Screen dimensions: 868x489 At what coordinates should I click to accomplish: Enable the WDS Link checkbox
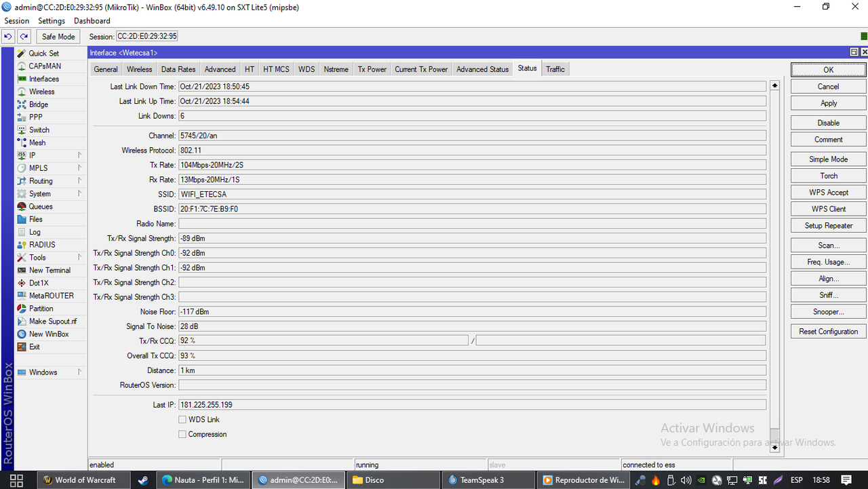(182, 419)
